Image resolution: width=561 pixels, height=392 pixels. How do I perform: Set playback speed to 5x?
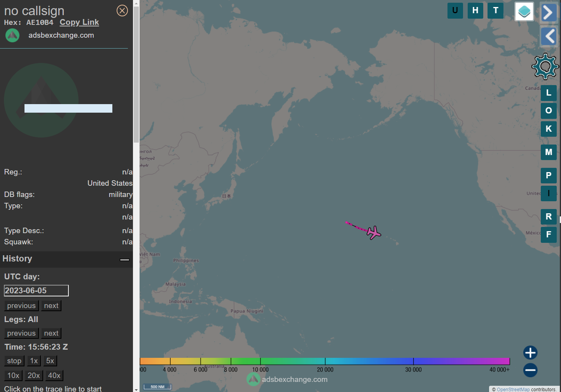point(50,361)
